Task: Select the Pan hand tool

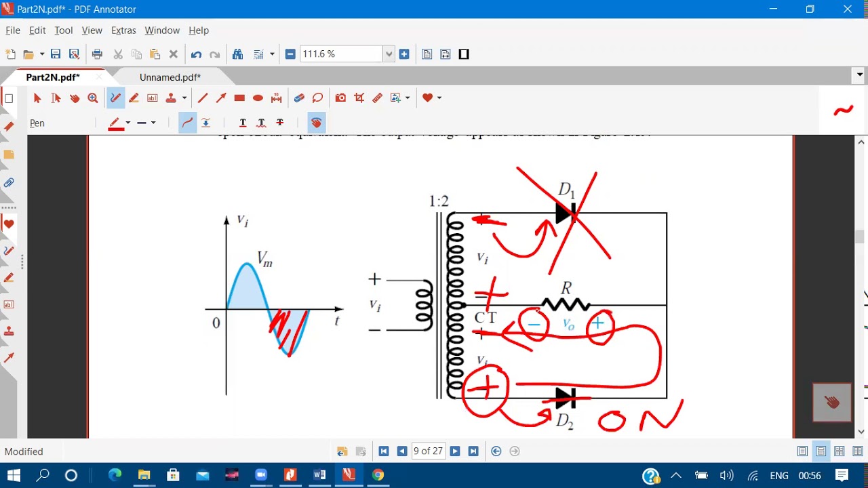Action: tap(74, 98)
